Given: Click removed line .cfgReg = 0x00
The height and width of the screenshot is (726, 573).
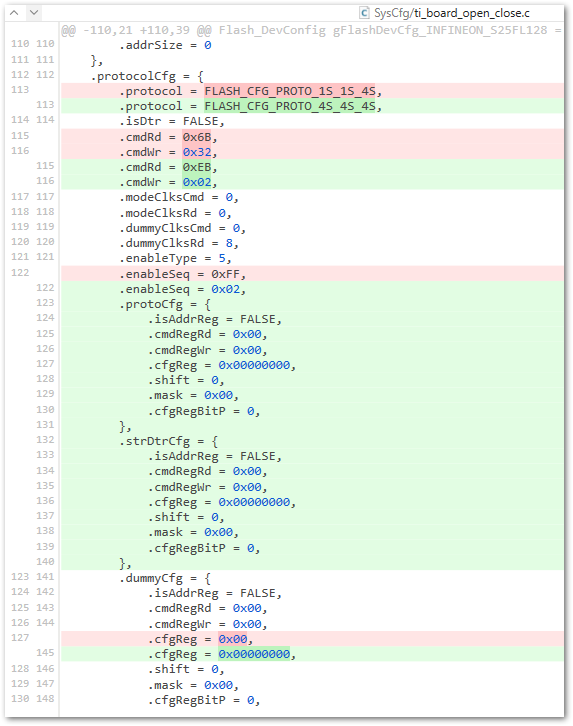Looking at the screenshot, I should [x=312, y=639].
